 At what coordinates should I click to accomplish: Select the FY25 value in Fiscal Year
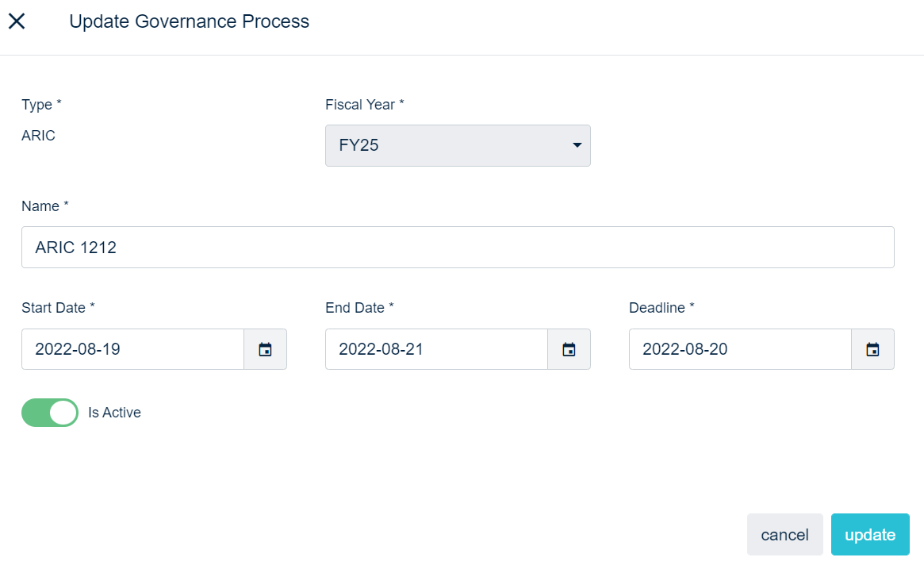point(358,146)
